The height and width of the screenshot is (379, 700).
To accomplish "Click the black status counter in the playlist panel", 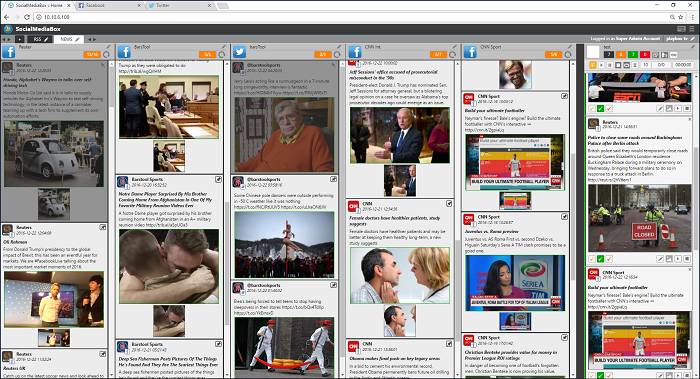I will point(609,54).
